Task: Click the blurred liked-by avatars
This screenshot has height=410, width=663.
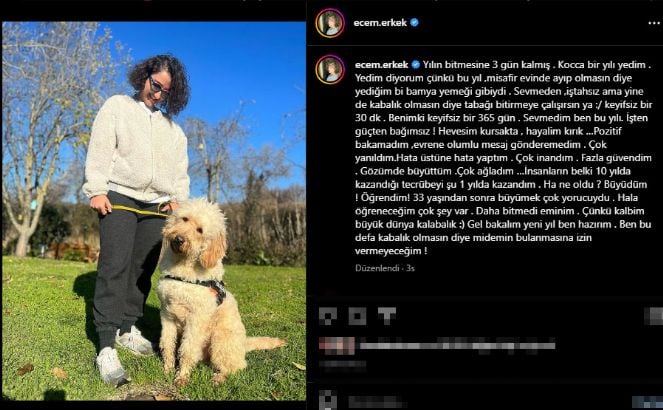Action: pos(337,345)
